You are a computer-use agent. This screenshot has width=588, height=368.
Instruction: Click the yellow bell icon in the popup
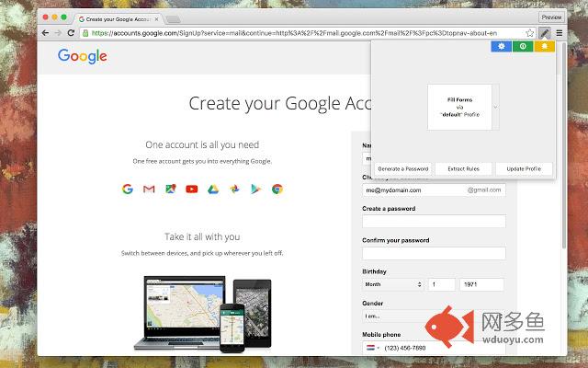tap(544, 46)
